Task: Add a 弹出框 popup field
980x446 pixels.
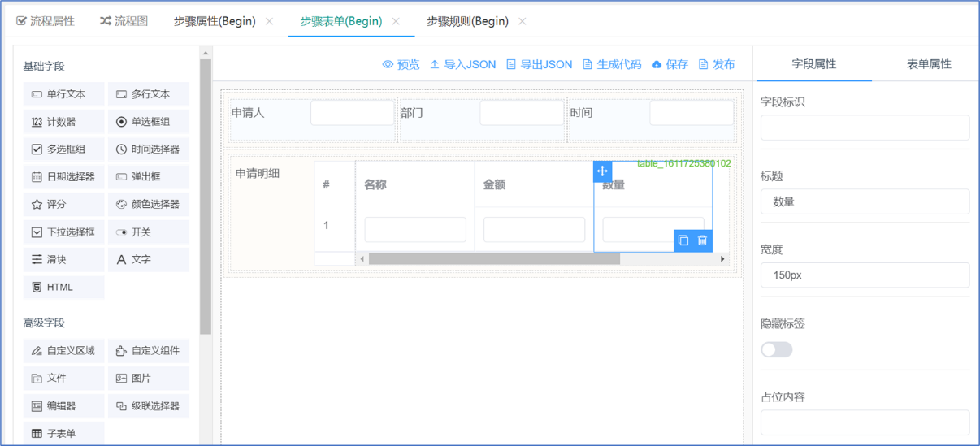Action: click(x=149, y=177)
